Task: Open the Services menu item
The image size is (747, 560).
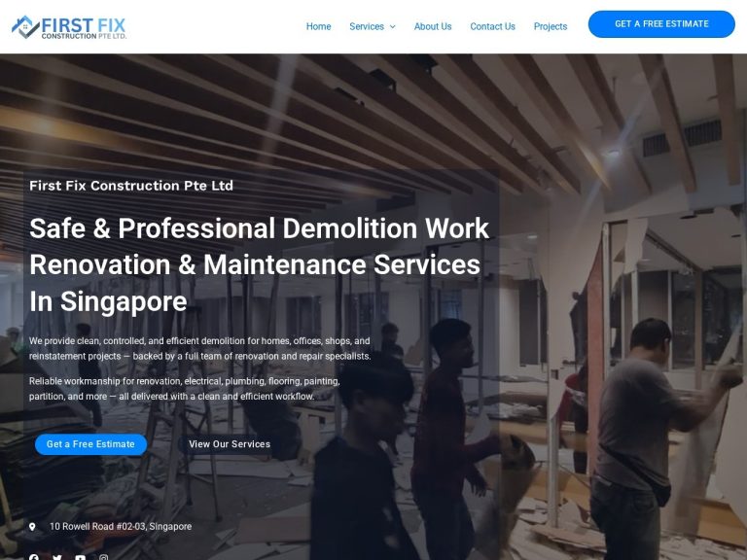Action: [367, 26]
